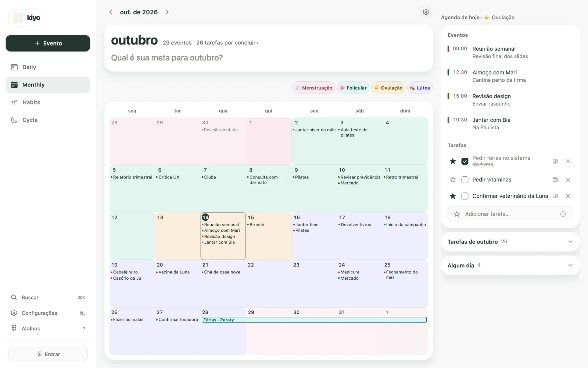Unstar Confirmar veterinário da Luna task

453,196
